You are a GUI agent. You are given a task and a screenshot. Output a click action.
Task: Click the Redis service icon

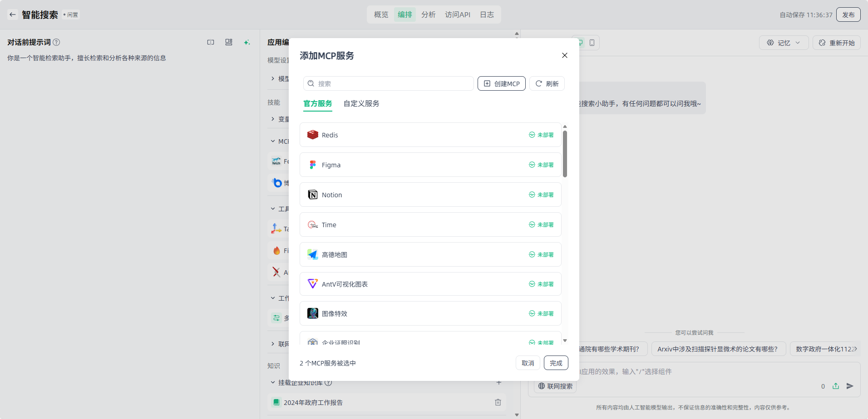(x=312, y=135)
